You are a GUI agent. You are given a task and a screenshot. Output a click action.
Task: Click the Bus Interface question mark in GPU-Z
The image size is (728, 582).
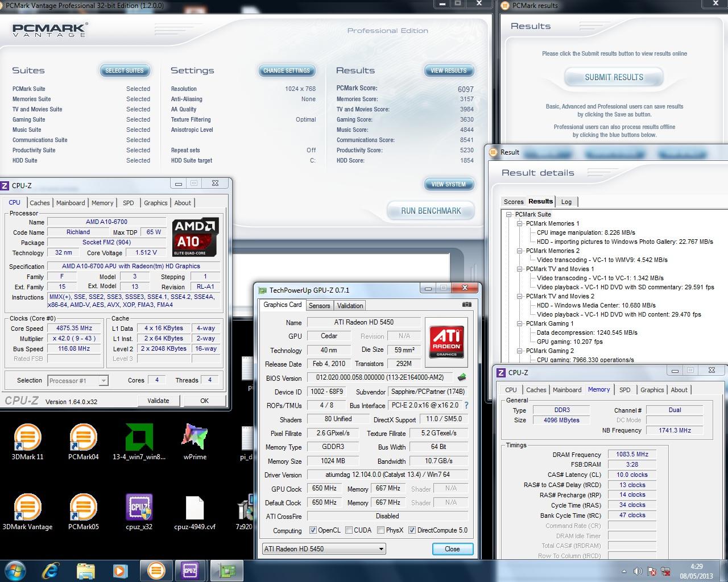[466, 405]
